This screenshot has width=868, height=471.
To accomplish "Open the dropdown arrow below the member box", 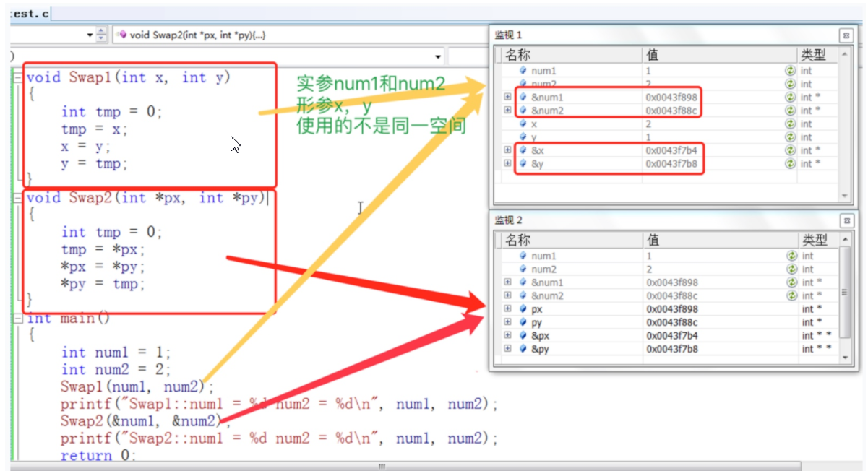I will (x=438, y=56).
